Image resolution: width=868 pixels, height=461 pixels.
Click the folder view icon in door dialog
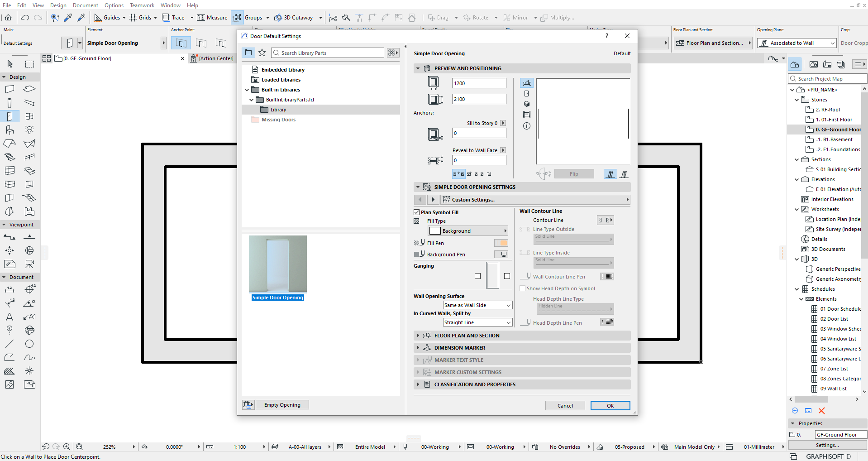click(x=248, y=53)
